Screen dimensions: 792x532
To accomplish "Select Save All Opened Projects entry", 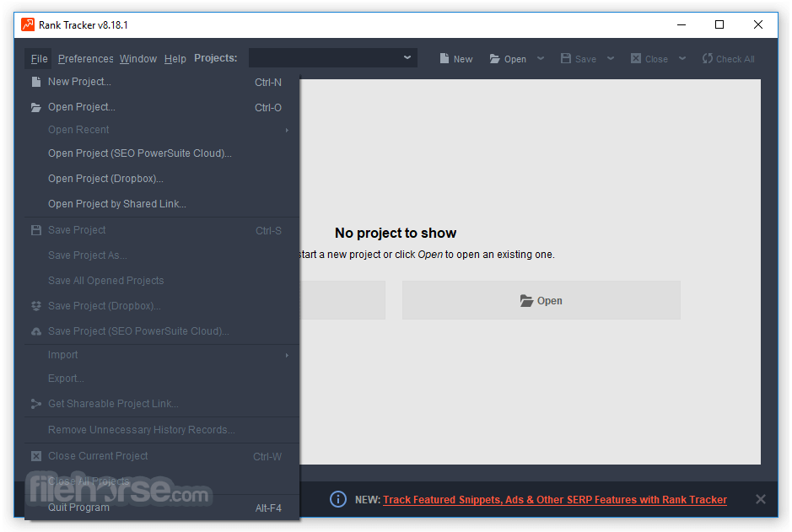I will click(x=162, y=281).
